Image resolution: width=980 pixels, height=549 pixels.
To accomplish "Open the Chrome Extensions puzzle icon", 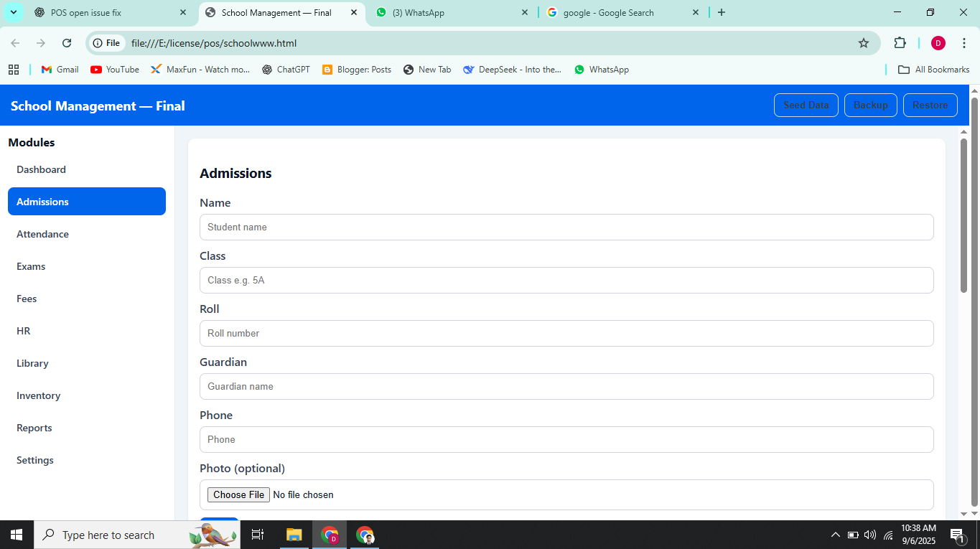I will pos(900,43).
